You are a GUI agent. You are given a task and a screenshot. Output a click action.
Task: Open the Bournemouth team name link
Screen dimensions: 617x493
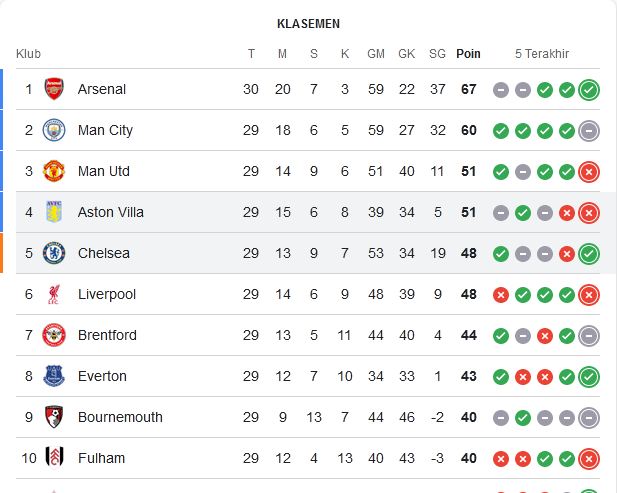pyautogui.click(x=120, y=417)
